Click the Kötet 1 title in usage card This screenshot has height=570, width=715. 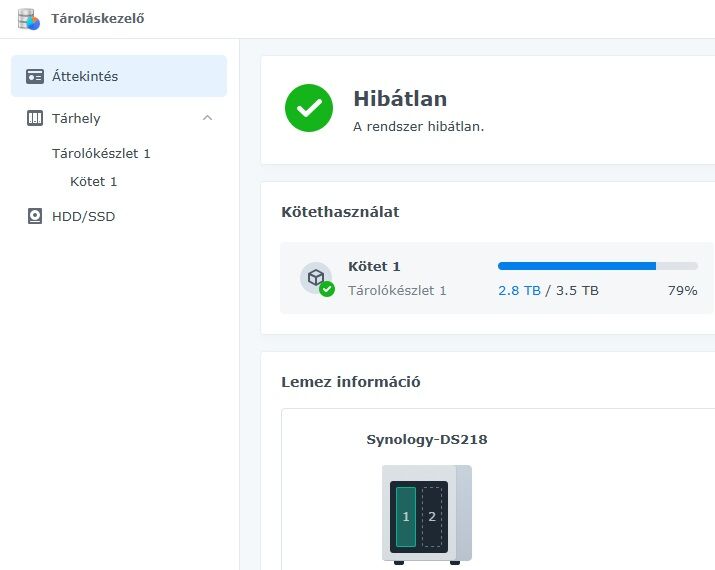(374, 266)
